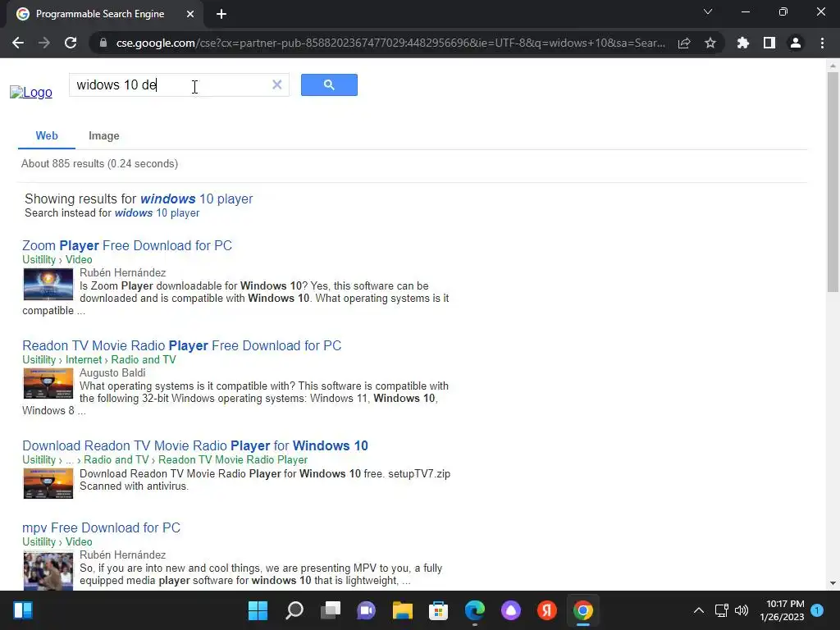Open the volume tray icon

742,610
